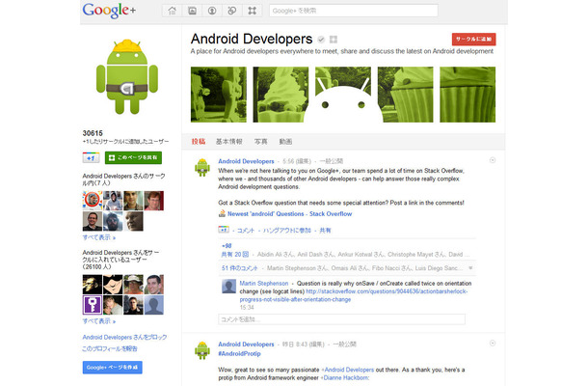Click the 共有 share link under first post

[x=325, y=231]
